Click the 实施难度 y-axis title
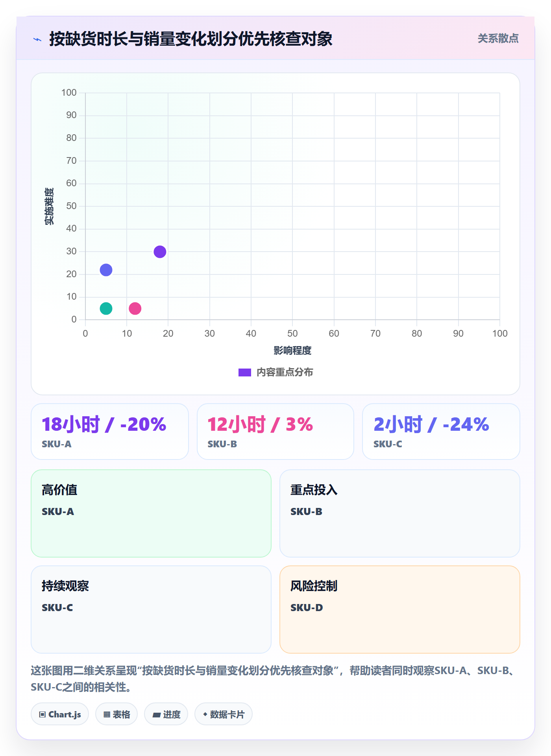 pyautogui.click(x=49, y=206)
